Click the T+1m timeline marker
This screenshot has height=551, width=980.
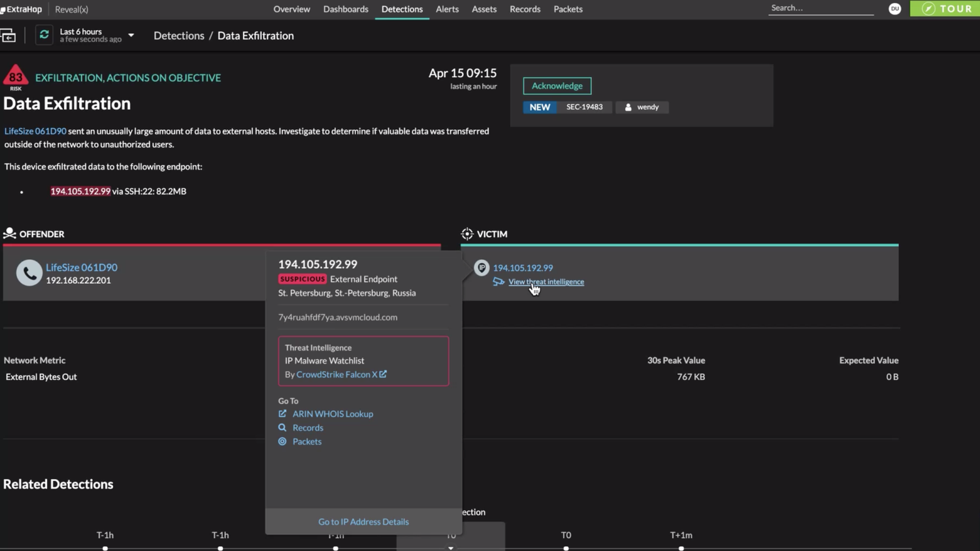pyautogui.click(x=681, y=547)
